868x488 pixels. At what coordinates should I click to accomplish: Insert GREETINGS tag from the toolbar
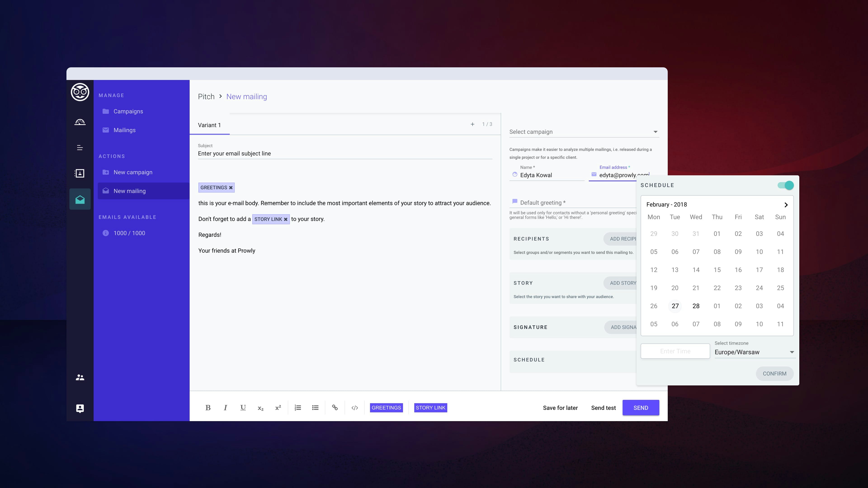[x=386, y=408]
